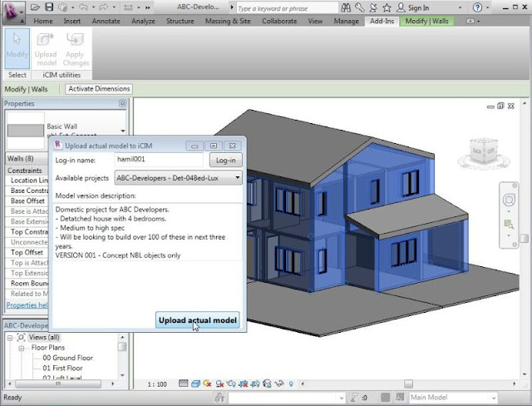Click the crop view icon with red X

243,384
